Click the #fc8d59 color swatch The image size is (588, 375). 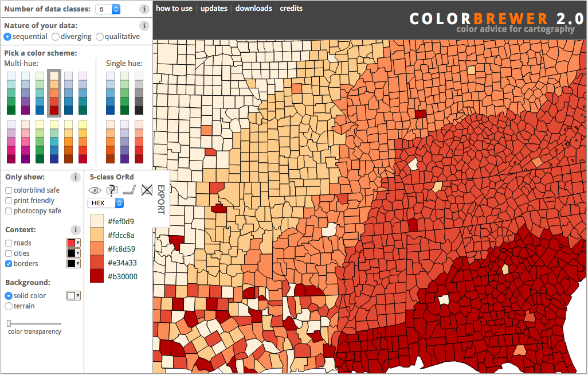pos(97,248)
